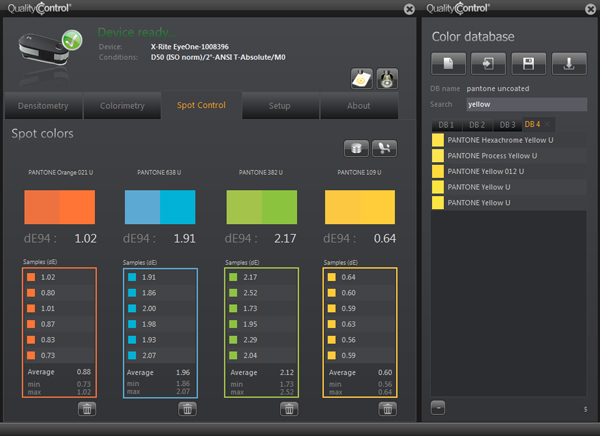
Task: Select PANTONE Yellow 012 U in list
Action: 509,171
